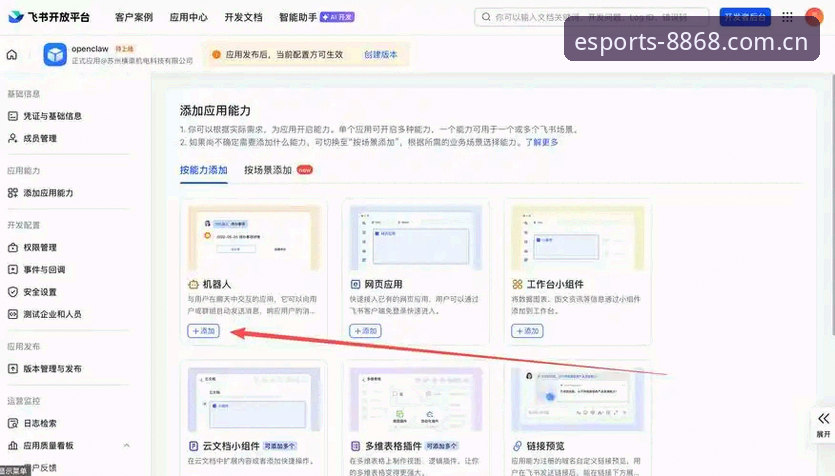The height and width of the screenshot is (476, 835).
Task: Click the 工作台小组件 card icon
Action: (x=517, y=284)
